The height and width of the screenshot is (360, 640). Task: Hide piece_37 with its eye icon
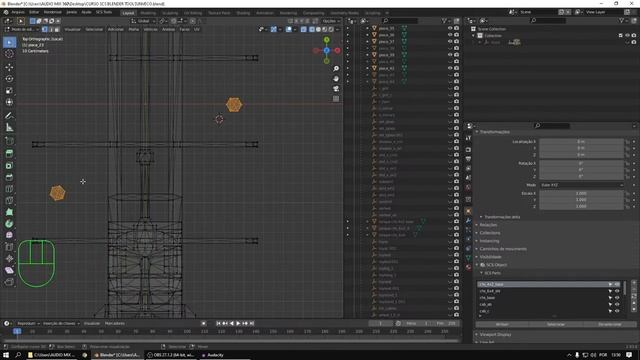pyautogui.click(x=450, y=42)
